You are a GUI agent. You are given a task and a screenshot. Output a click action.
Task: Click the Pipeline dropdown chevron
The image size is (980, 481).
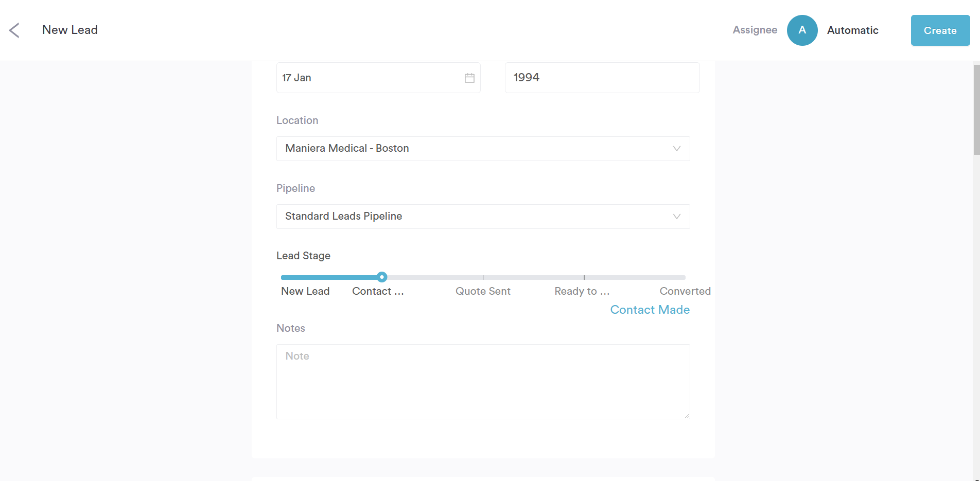coord(676,217)
